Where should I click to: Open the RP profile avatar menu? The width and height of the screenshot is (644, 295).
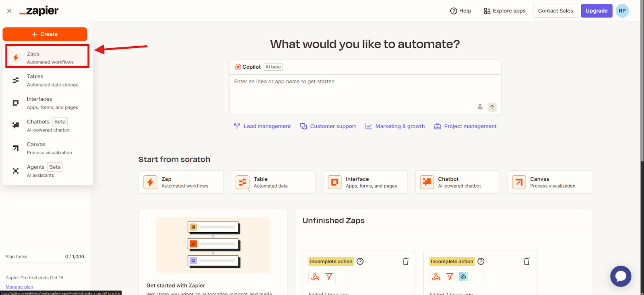(622, 11)
